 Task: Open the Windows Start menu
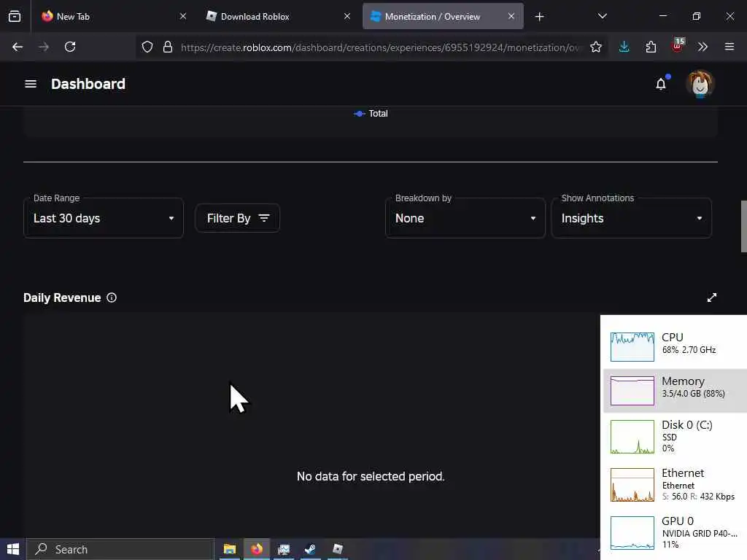pos(13,549)
